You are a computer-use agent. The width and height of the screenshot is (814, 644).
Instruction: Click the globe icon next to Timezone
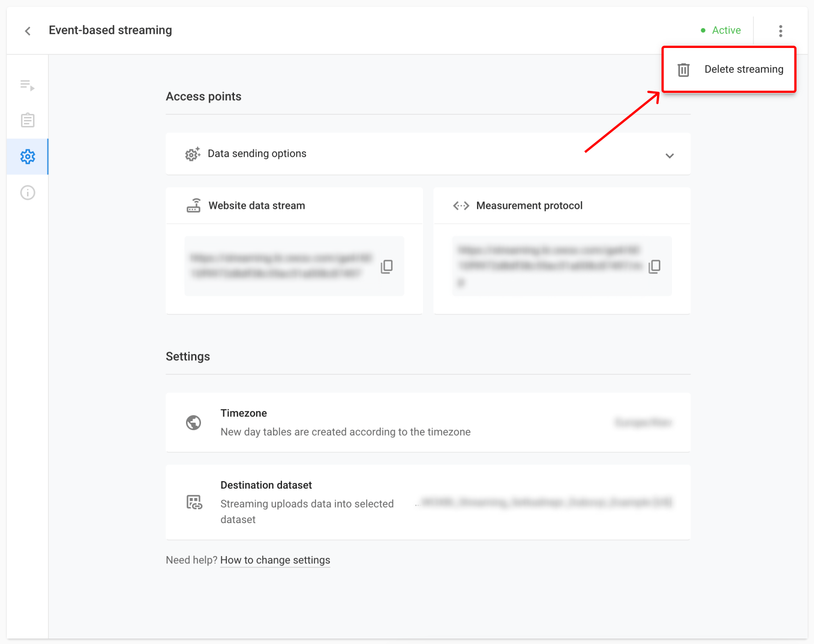[194, 423]
